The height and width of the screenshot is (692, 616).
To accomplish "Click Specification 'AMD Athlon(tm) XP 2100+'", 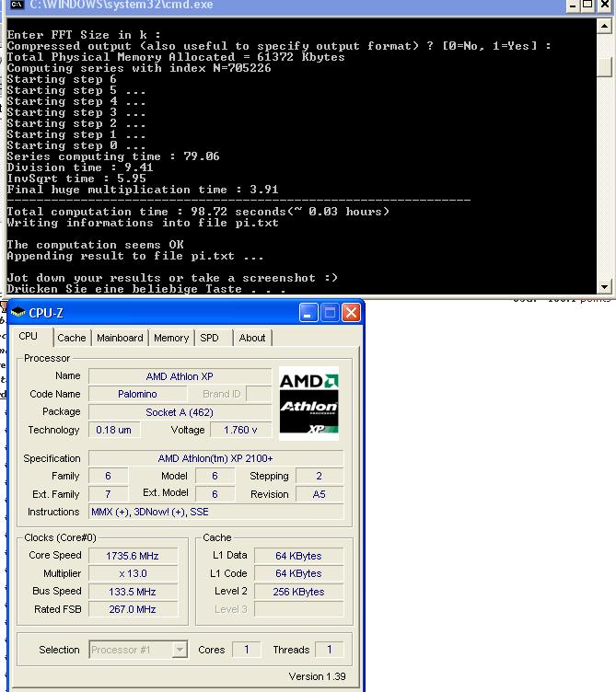I will [x=215, y=458].
